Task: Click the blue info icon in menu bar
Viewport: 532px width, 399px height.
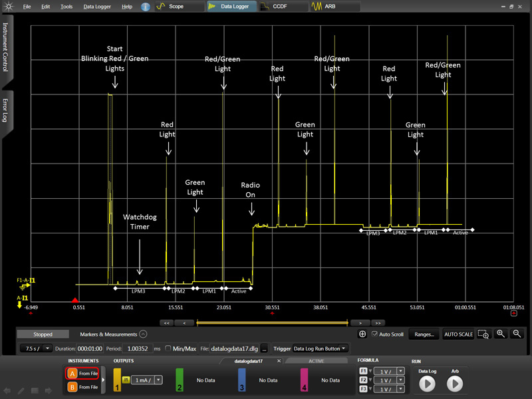Action: 146,7
